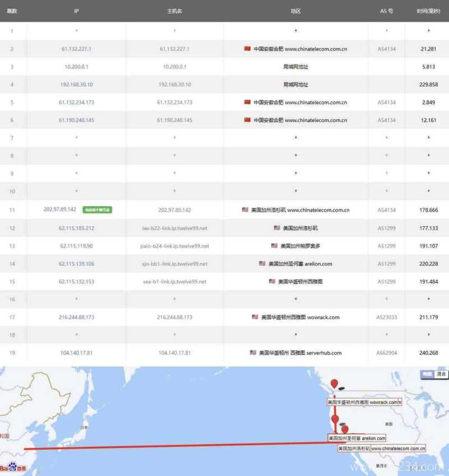The width and height of the screenshot is (449, 476).
Task: Click the China flag icon beside 61.132.227.1
Action: (247, 48)
